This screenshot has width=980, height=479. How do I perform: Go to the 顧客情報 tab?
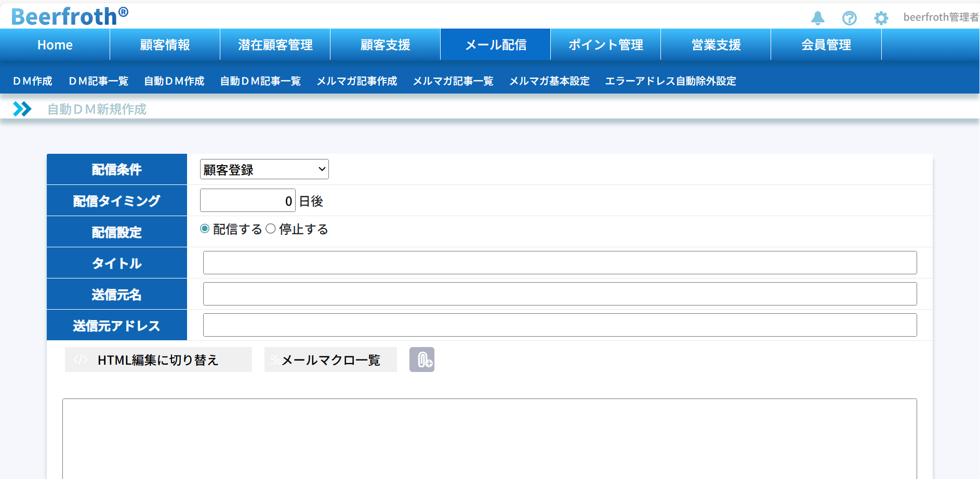coord(165,45)
